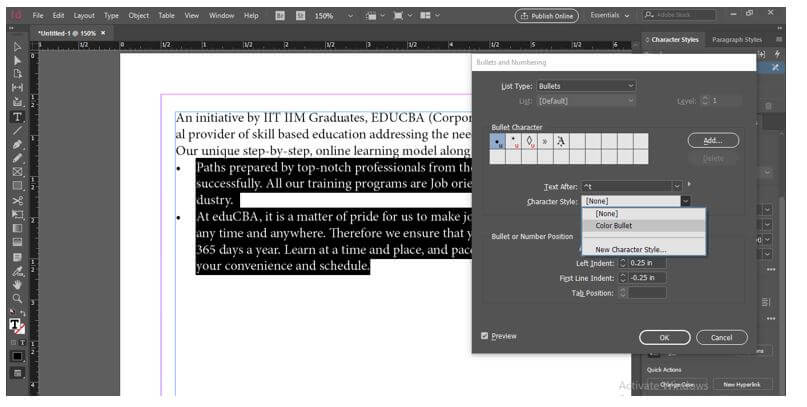807x407 pixels.
Task: Select the Pencil tool
Action: pos(17,158)
